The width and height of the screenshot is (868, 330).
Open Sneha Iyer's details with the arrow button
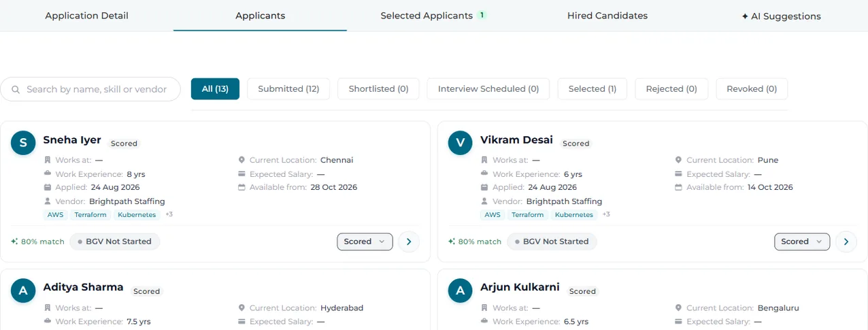[x=409, y=242]
